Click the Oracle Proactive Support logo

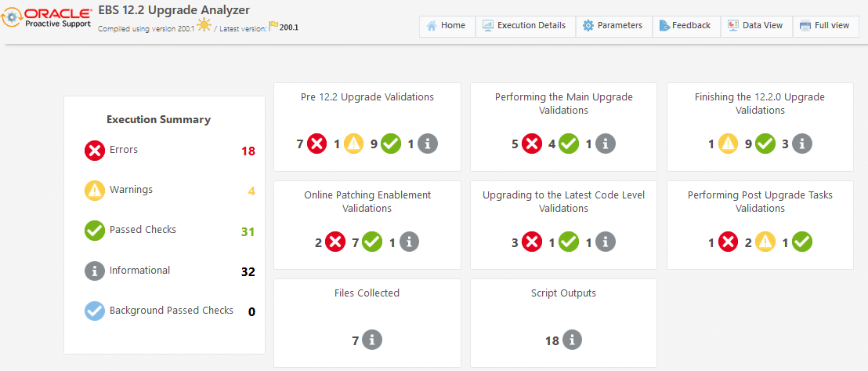pyautogui.click(x=45, y=17)
